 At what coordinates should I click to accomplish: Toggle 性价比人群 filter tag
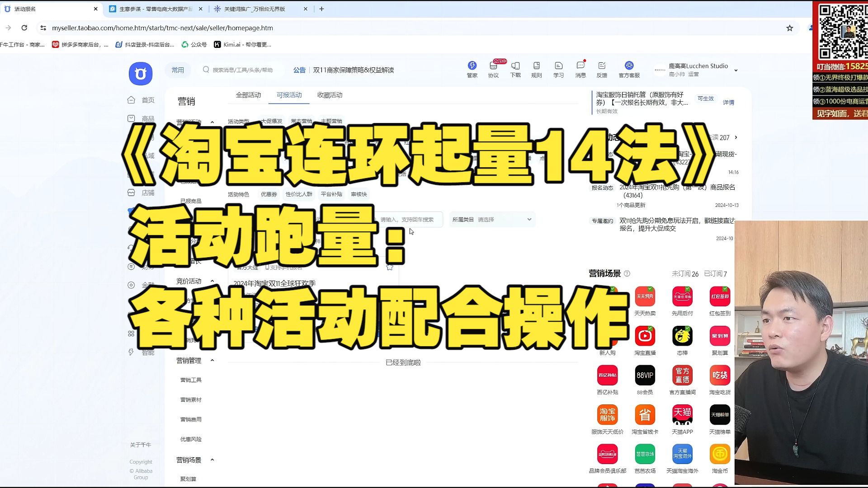point(299,194)
